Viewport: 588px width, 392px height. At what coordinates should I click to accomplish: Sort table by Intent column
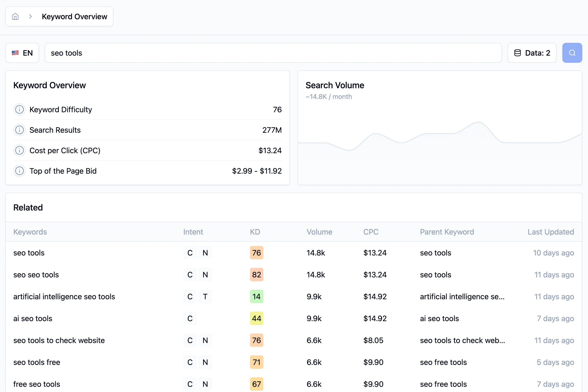point(193,232)
